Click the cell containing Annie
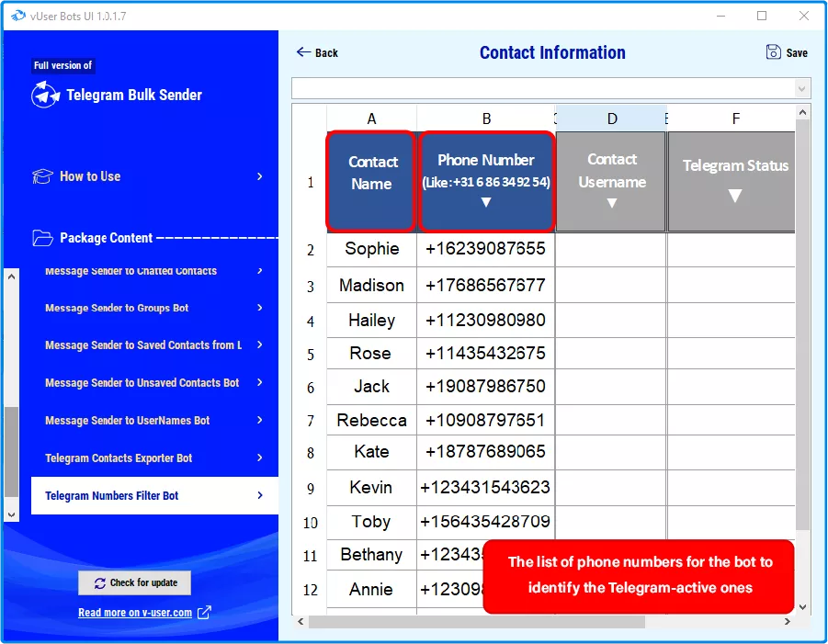Viewport: 828px width, 644px height. 372,589
